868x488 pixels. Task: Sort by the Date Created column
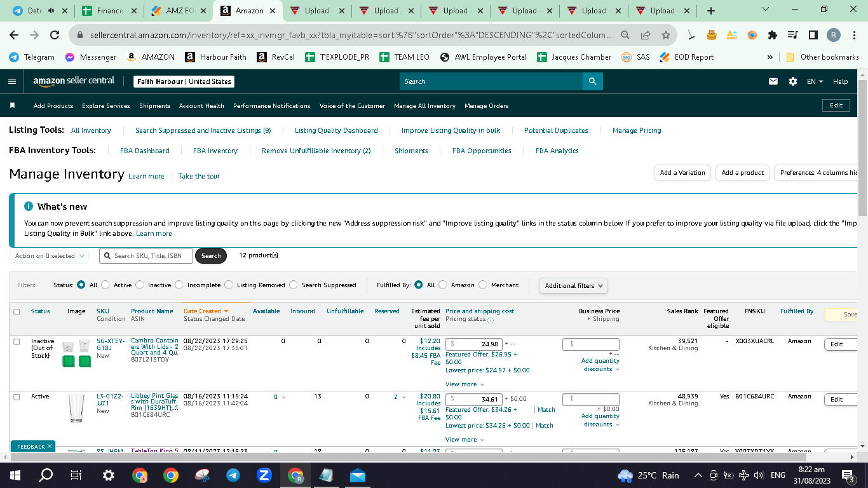click(x=206, y=311)
